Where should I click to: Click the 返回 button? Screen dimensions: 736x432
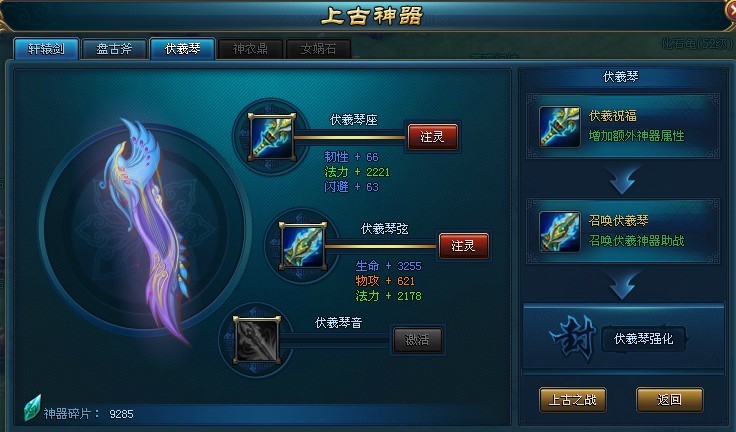click(669, 400)
